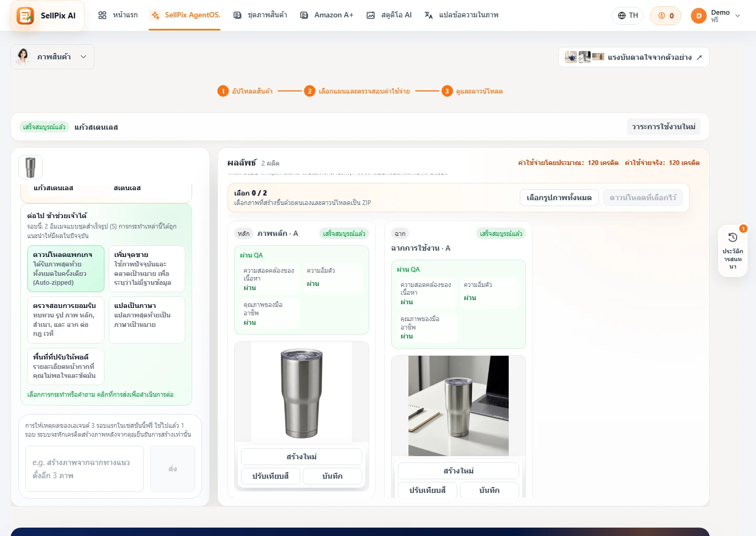The image size is (756, 536).
Task: Choose the เพิ่มจุดขาย action card
Action: point(146,269)
